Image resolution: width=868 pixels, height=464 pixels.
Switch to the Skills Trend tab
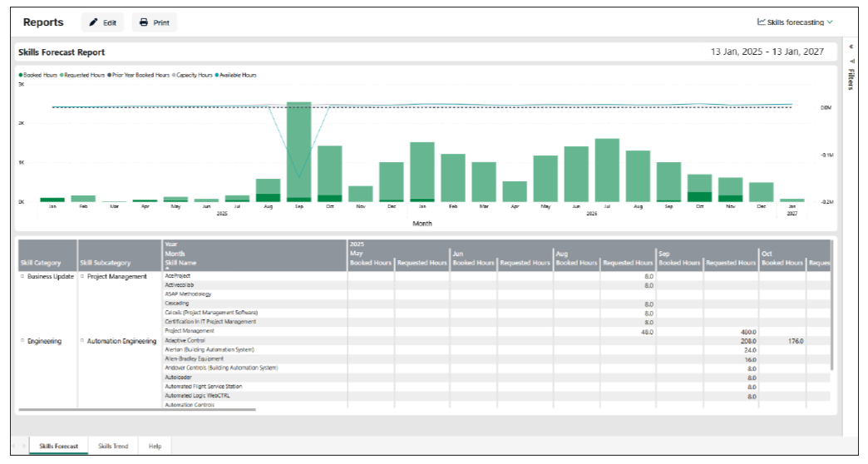click(113, 447)
